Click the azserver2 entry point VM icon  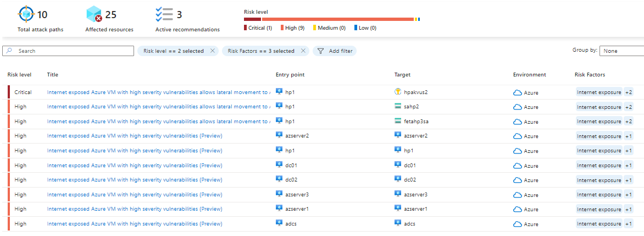coord(279,135)
